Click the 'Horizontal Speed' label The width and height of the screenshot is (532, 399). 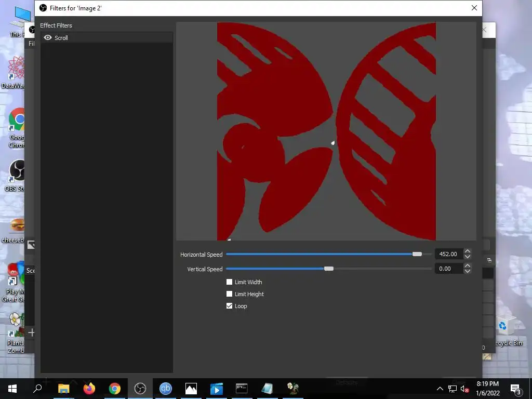point(201,255)
